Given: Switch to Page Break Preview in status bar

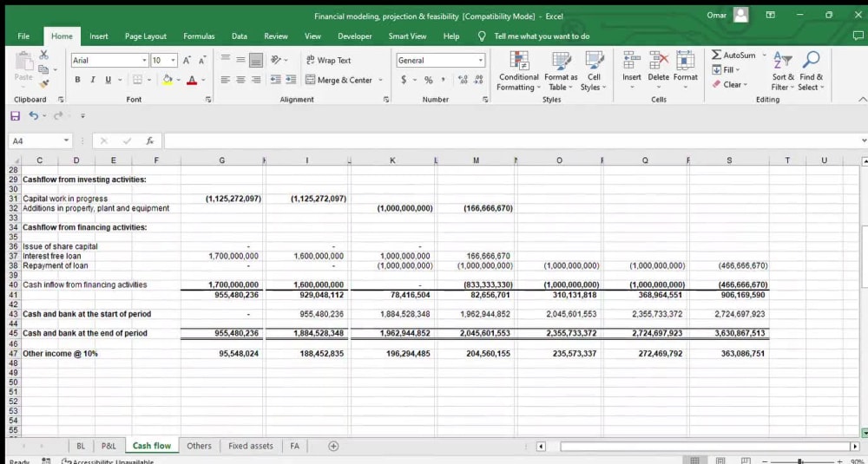Looking at the screenshot, I should pos(744,461).
